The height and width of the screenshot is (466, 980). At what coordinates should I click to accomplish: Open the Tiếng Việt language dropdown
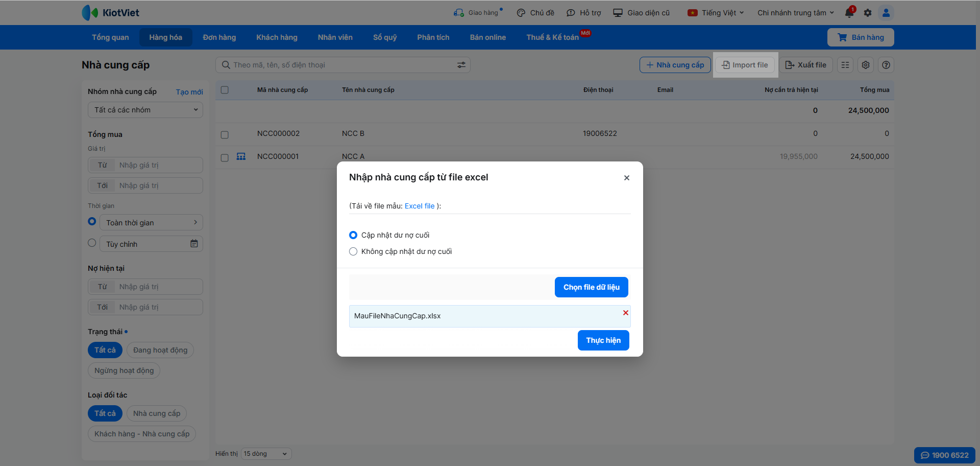[x=716, y=13]
